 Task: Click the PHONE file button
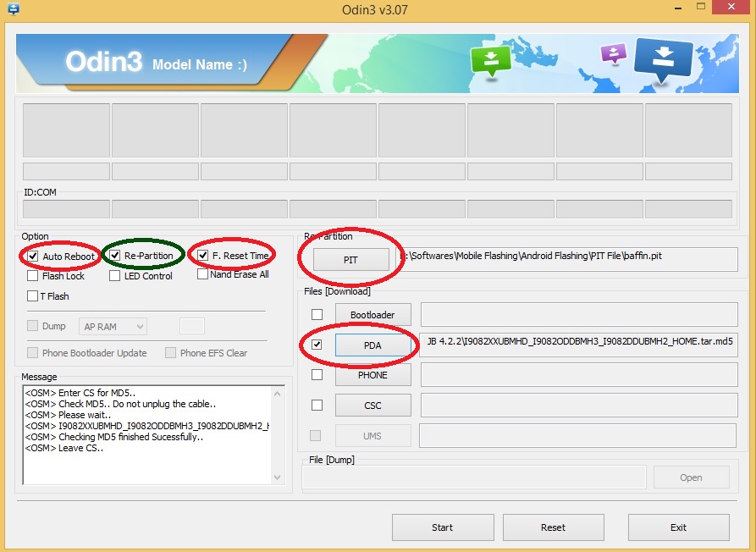pyautogui.click(x=373, y=375)
